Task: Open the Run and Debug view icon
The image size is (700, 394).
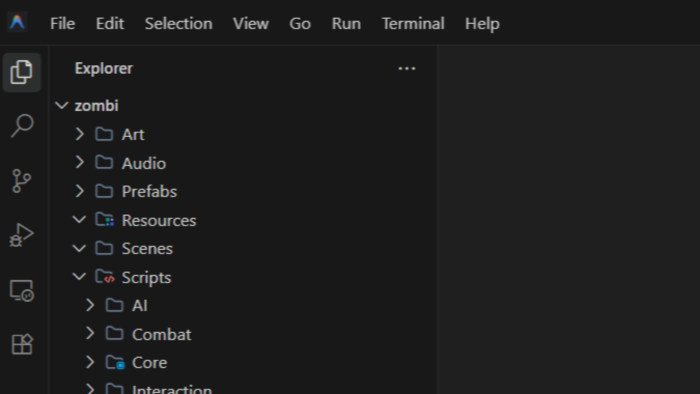Action: (x=21, y=236)
